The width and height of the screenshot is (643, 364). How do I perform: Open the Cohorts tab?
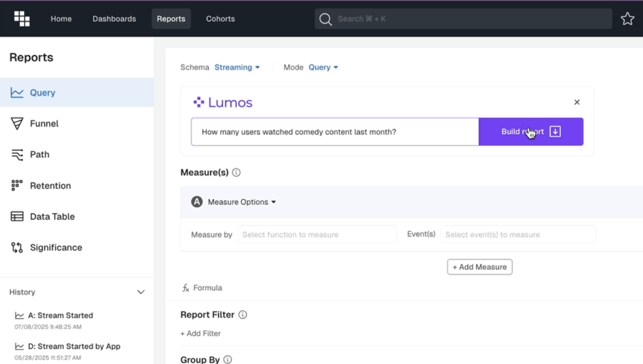point(220,19)
